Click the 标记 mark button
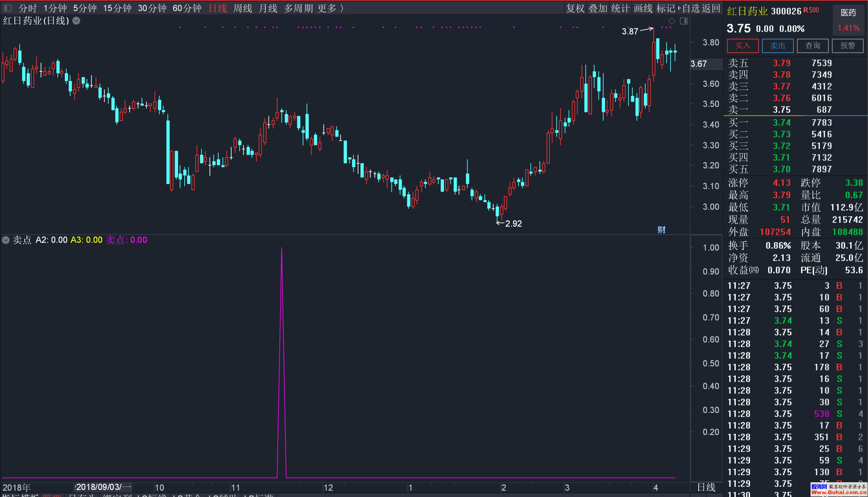Screen dimensions: 868x497 tap(666, 8)
